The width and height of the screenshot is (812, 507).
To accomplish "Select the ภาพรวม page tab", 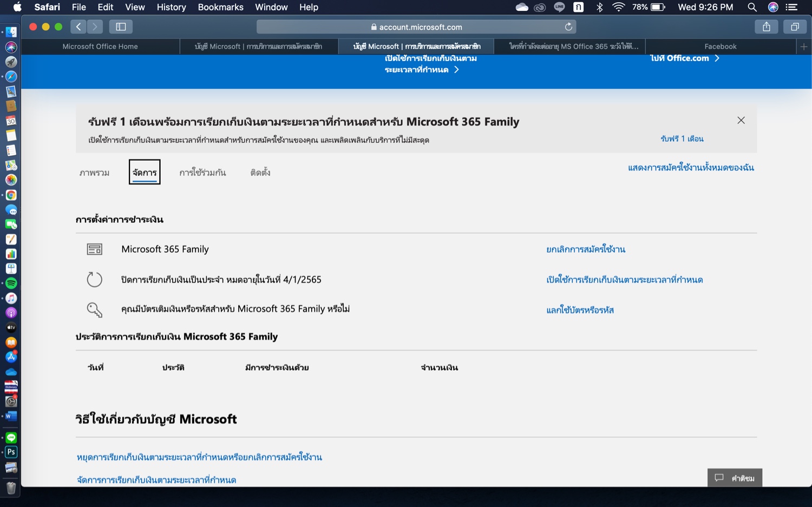I will click(94, 173).
